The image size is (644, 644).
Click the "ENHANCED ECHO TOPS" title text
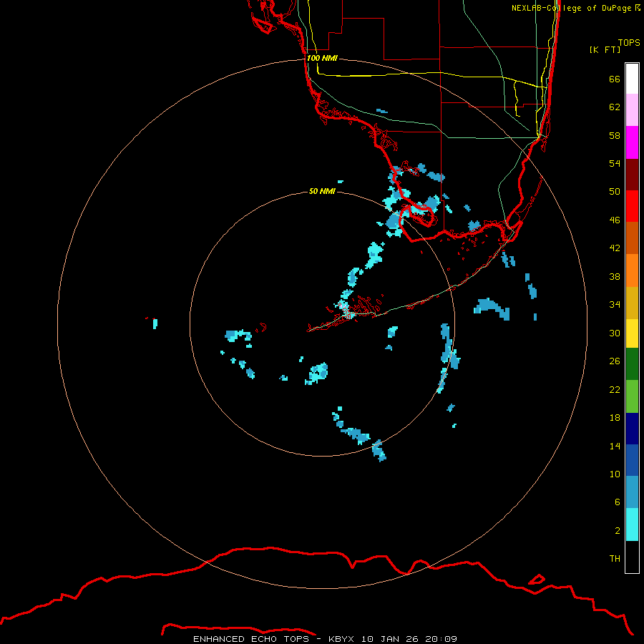click(x=251, y=639)
